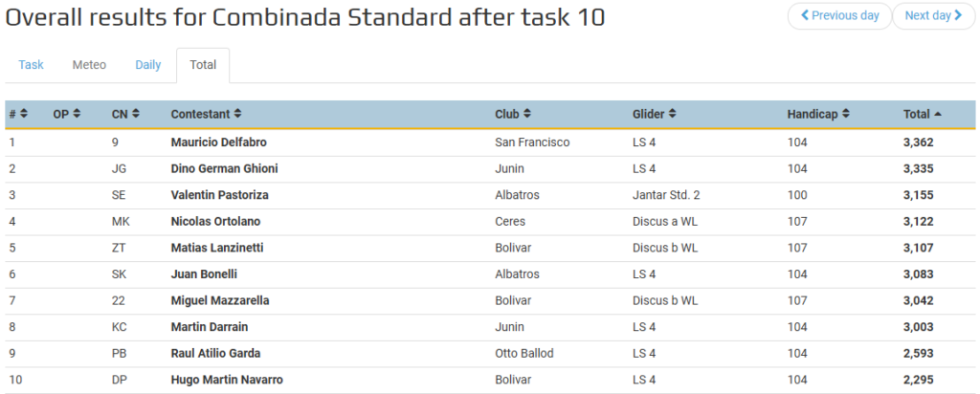The width and height of the screenshot is (980, 394).
Task: Open contestant Dino German Ghioni
Action: click(x=224, y=168)
